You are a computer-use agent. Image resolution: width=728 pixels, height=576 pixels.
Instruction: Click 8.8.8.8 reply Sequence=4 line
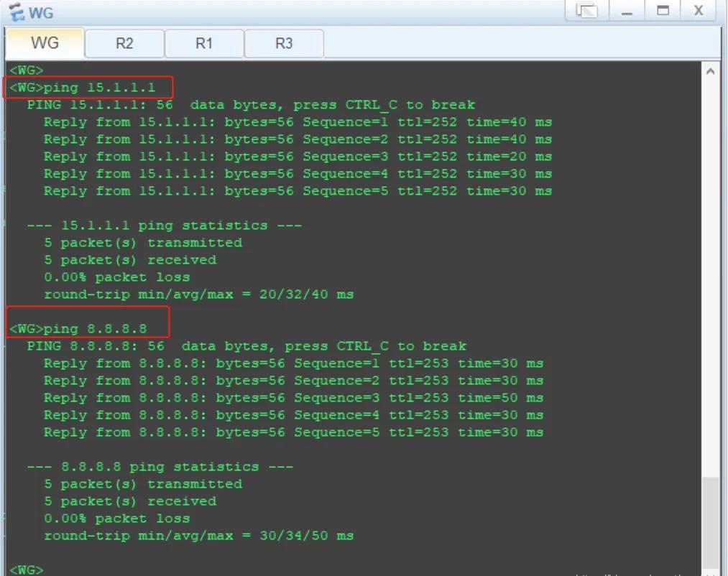(x=293, y=415)
